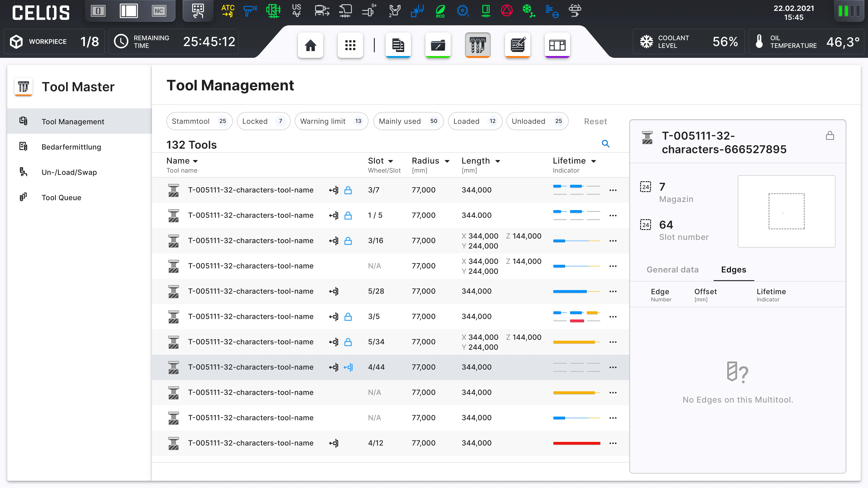
Task: Click the tool preview placeholder image
Action: click(x=786, y=211)
